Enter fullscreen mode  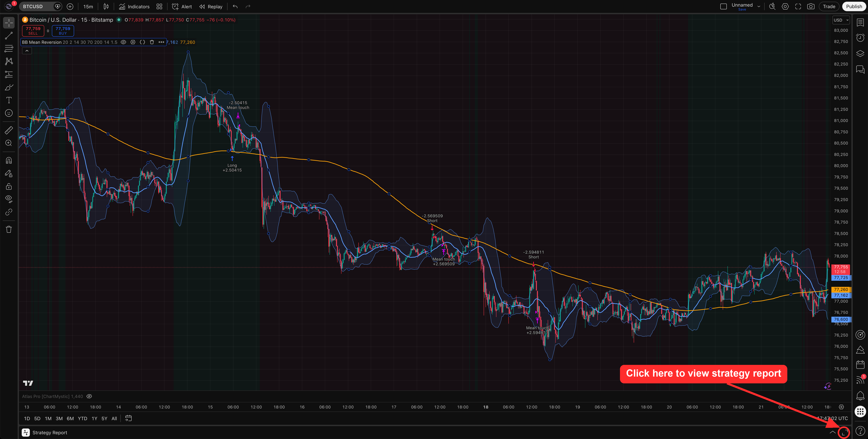pos(798,6)
